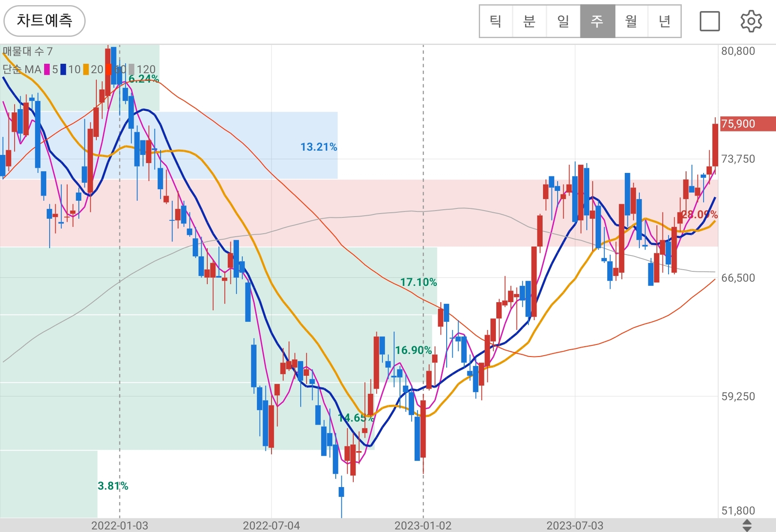Select the 주 period tab
776x532 pixels.
pyautogui.click(x=597, y=21)
